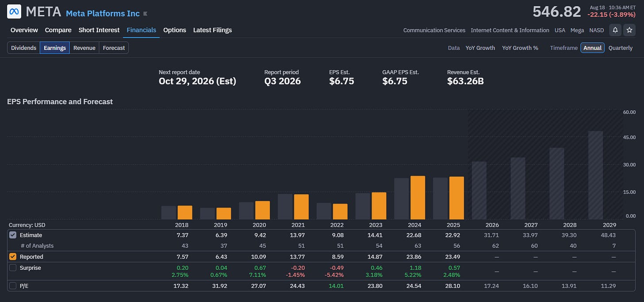
Task: Click the 2022 P/E value 14.01
Action: (335, 286)
